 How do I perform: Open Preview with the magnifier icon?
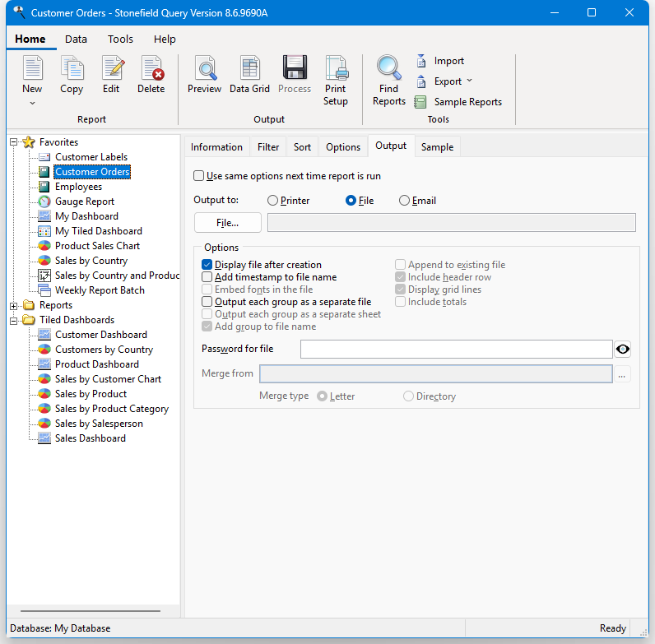[205, 67]
